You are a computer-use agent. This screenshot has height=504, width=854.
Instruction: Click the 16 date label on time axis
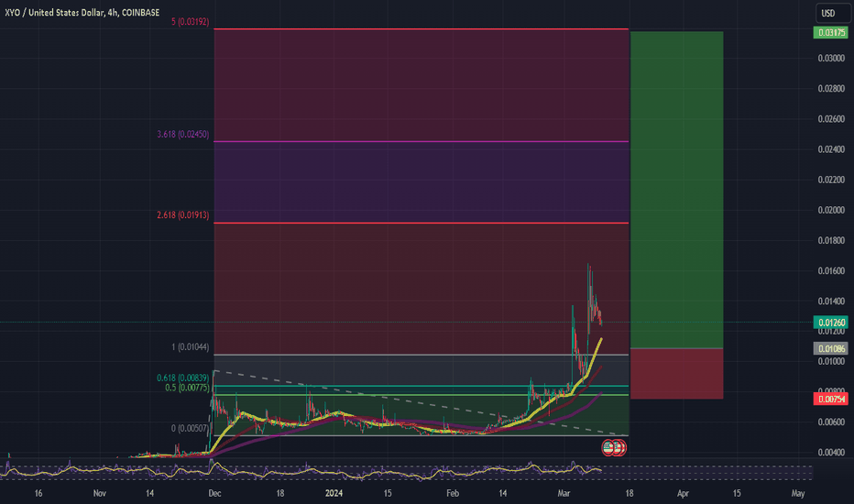[x=38, y=493]
